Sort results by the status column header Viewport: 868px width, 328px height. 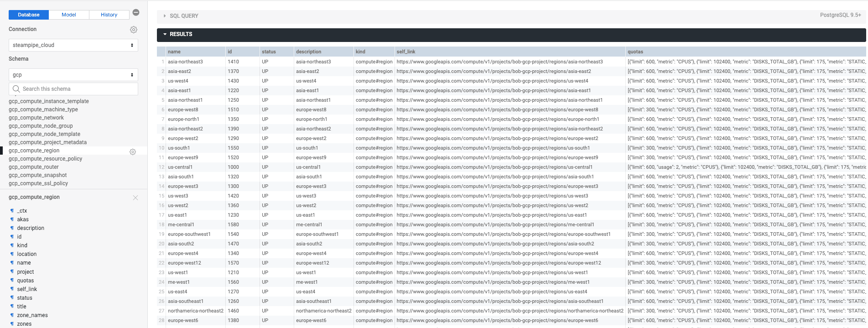(276, 52)
